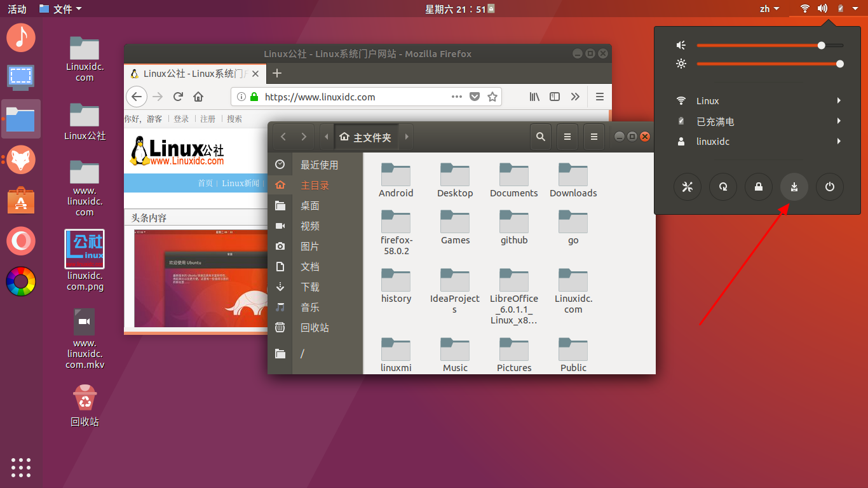Open the 文件 menu in the top bar

click(x=60, y=8)
